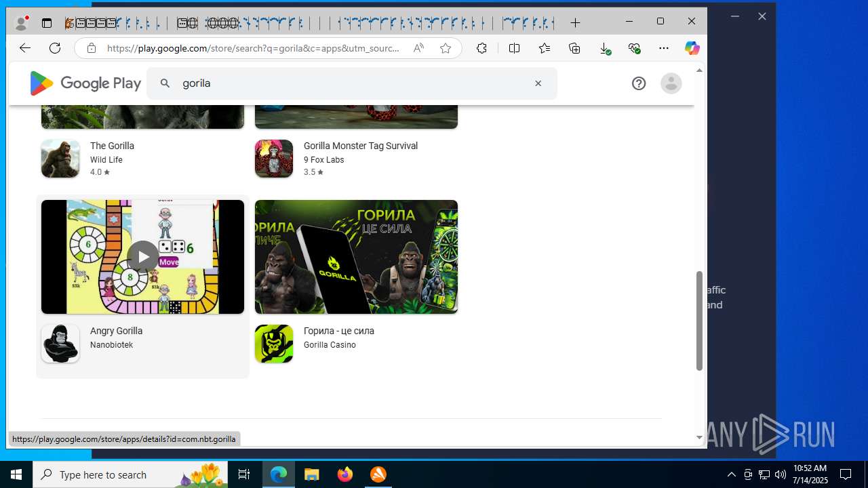Viewport: 868px width, 488px height.
Task: Open the Windows Start menu
Action: coord(16,474)
